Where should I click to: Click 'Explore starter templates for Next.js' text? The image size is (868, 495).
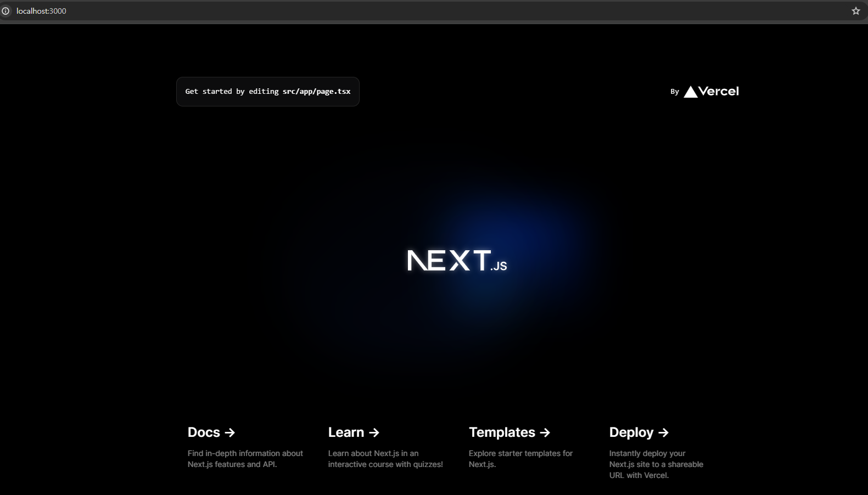point(520,459)
